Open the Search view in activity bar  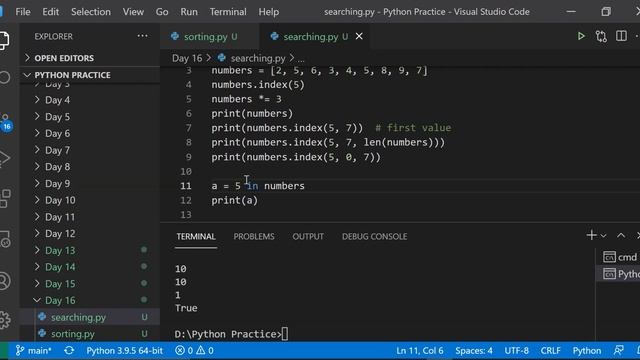[4, 77]
